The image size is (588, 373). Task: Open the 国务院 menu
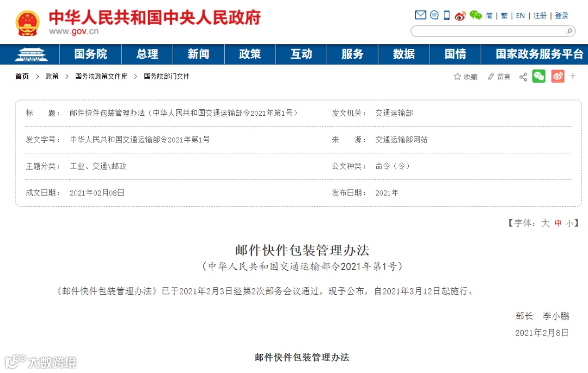(x=90, y=54)
